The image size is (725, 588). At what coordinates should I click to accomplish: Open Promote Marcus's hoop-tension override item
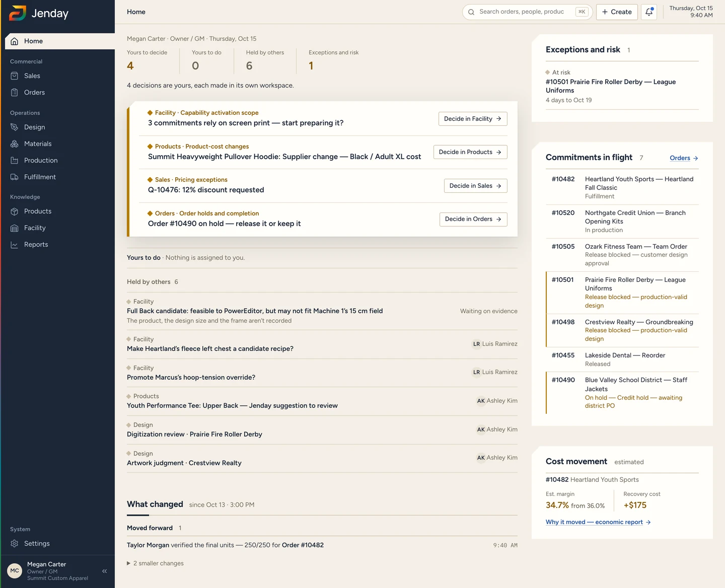322,373
